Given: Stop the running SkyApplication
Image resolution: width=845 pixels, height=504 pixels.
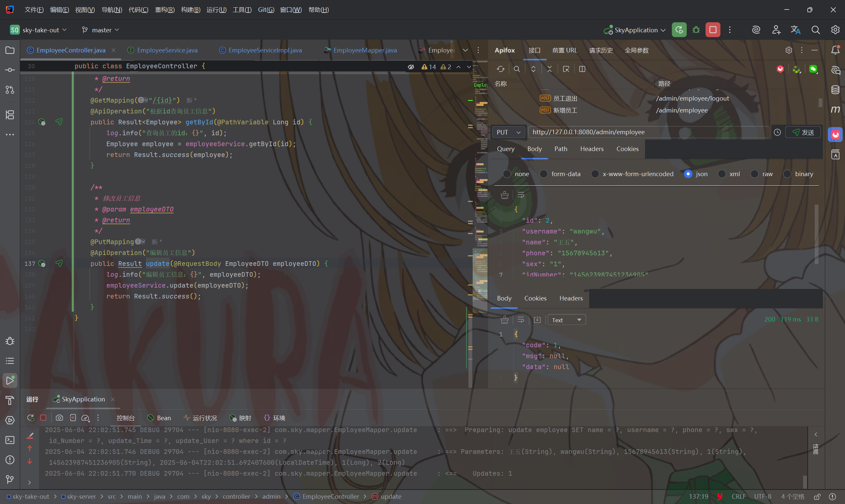Looking at the screenshot, I should (713, 30).
